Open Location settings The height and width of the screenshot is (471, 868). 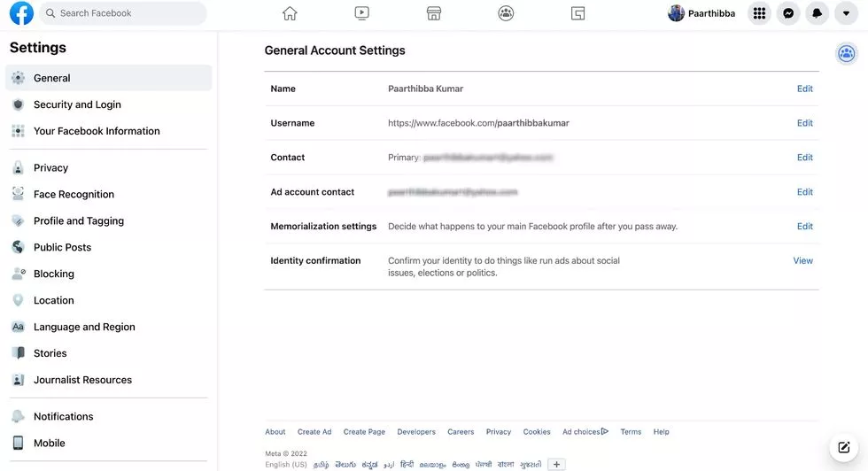point(108,300)
